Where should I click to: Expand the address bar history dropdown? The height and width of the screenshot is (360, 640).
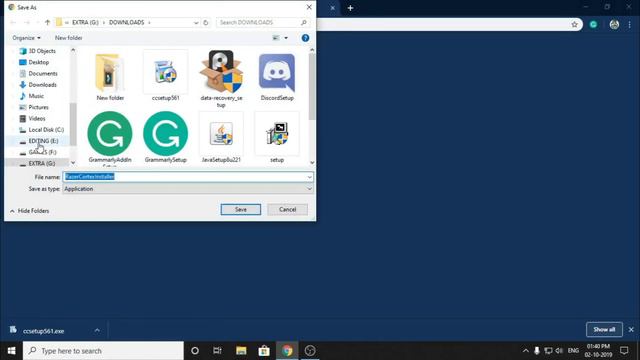tap(196, 23)
